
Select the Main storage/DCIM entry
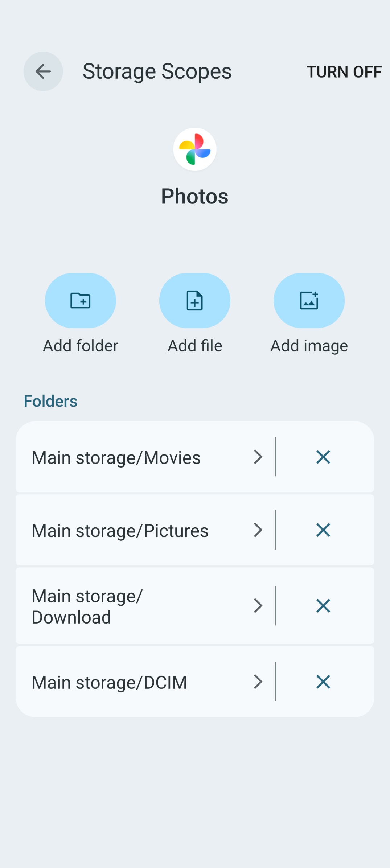pyautogui.click(x=109, y=683)
